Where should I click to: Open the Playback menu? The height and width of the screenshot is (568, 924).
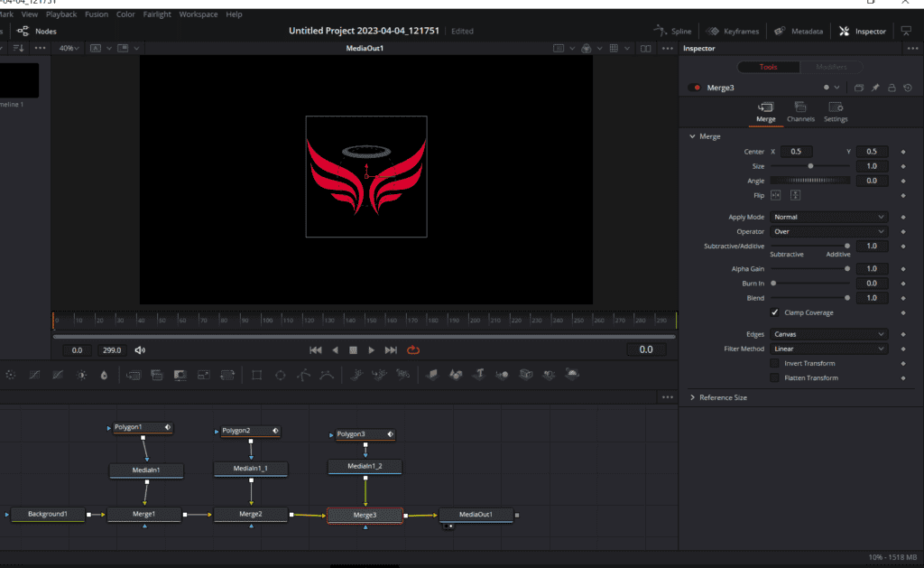[x=61, y=14]
